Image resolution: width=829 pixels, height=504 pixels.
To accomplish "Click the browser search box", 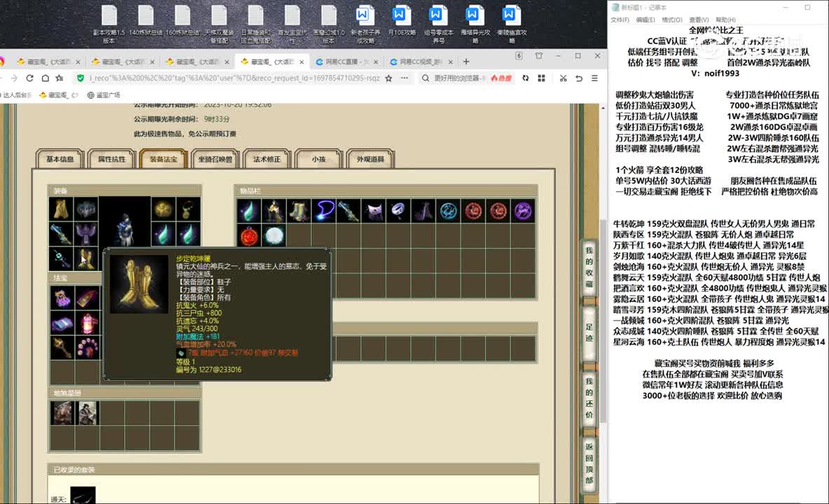I will point(457,78).
